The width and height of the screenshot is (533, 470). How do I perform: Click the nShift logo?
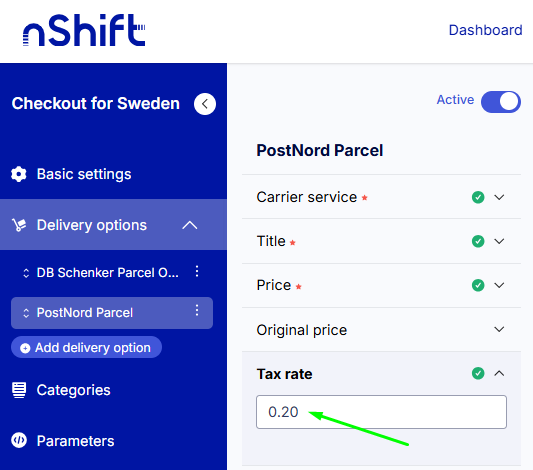84,30
